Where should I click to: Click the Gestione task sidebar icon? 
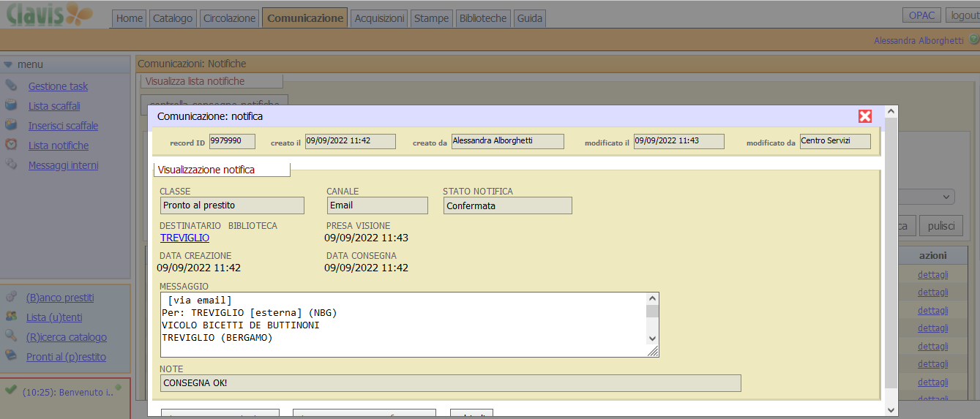[x=11, y=86]
